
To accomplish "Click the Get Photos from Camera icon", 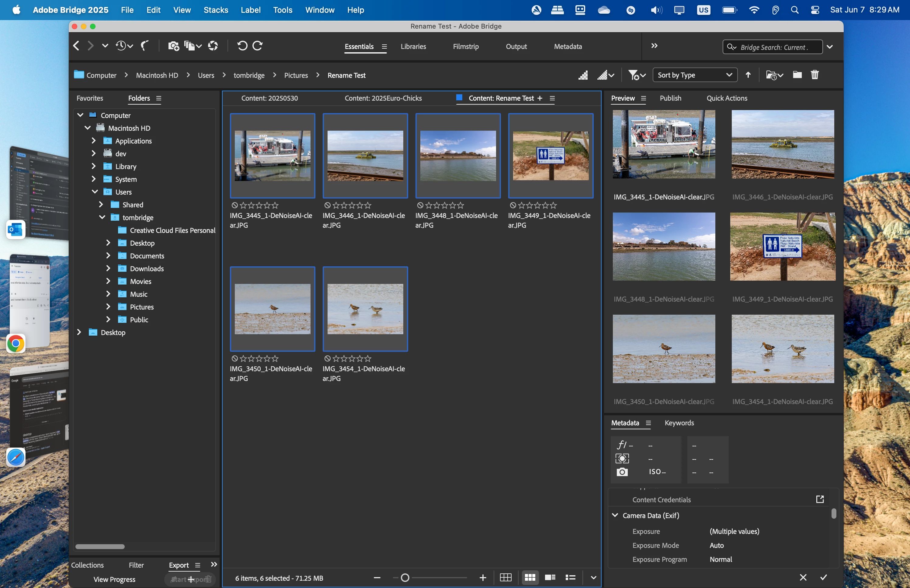I will pos(173,46).
